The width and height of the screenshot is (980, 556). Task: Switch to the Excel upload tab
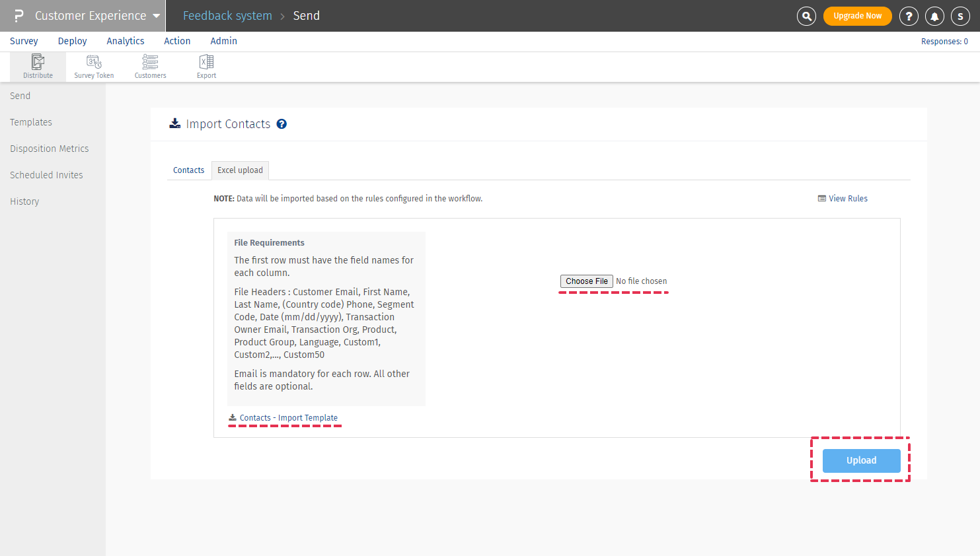coord(240,170)
